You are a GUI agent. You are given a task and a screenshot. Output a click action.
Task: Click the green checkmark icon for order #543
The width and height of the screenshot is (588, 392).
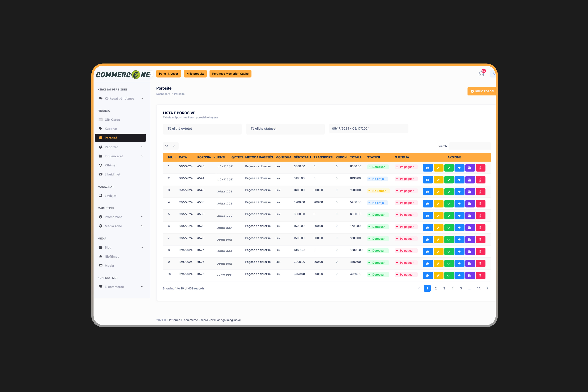point(449,192)
